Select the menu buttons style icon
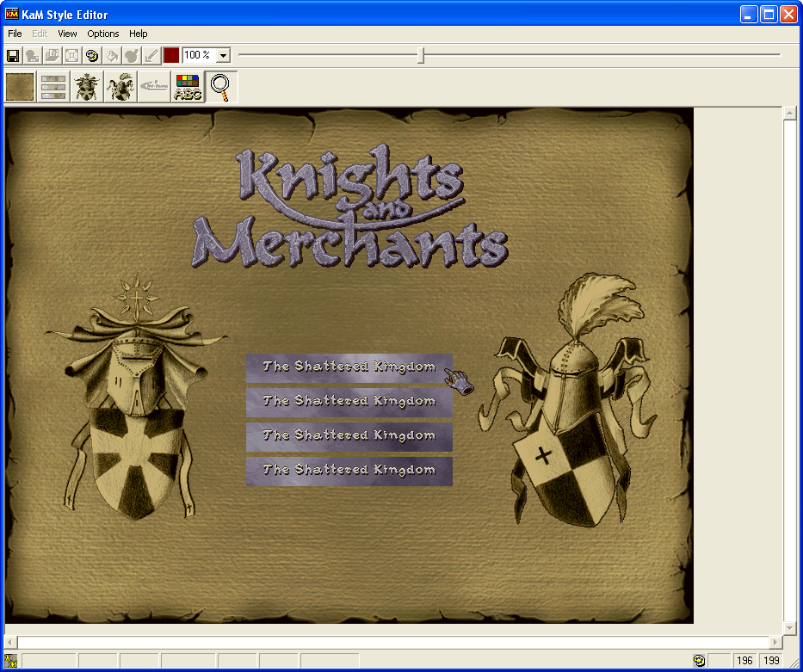 pos(53,87)
